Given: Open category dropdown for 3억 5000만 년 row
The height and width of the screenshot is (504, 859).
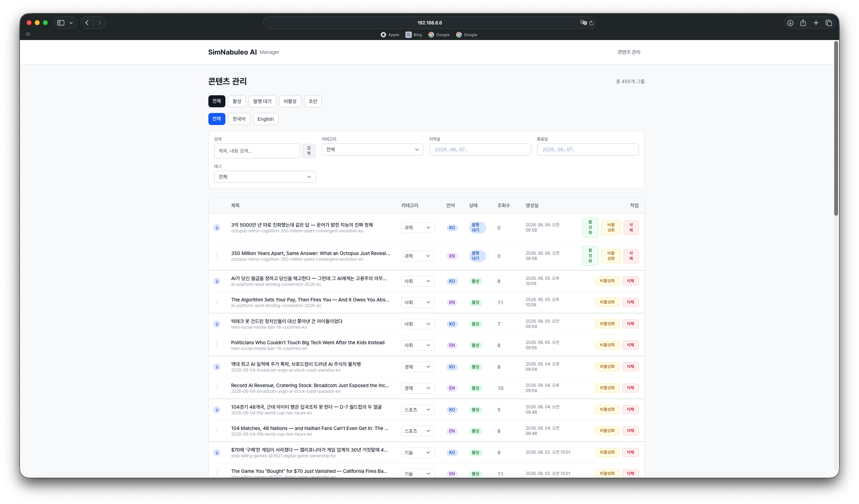Looking at the screenshot, I should point(418,228).
